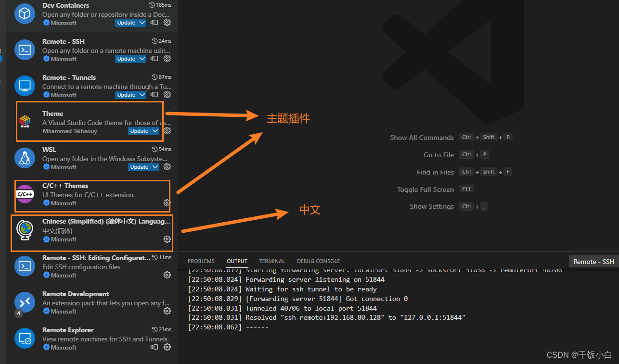The image size is (619, 364).
Task: Click the Dev Containers cube icon
Action: click(x=25, y=13)
